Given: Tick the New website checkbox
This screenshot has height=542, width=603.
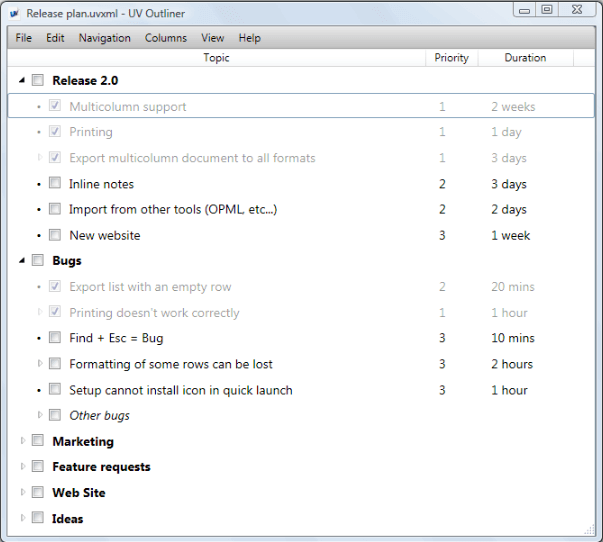Looking at the screenshot, I should (x=55, y=236).
